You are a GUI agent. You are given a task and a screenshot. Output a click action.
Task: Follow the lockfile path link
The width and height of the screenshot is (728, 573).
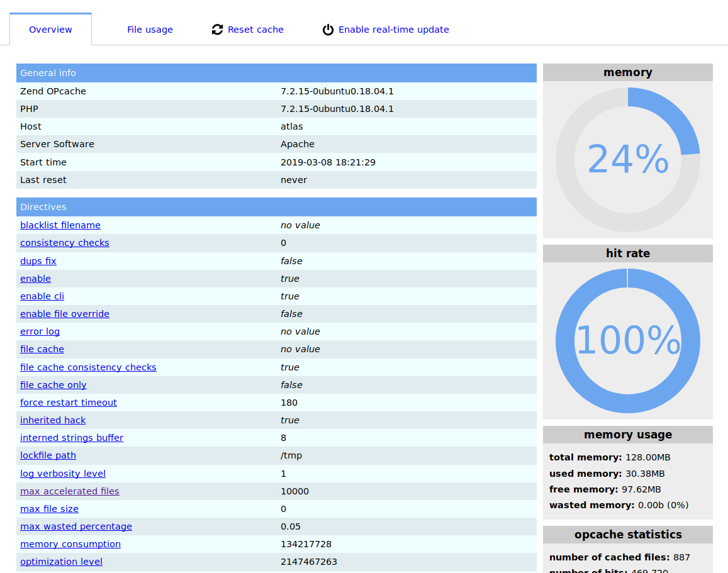(x=48, y=455)
